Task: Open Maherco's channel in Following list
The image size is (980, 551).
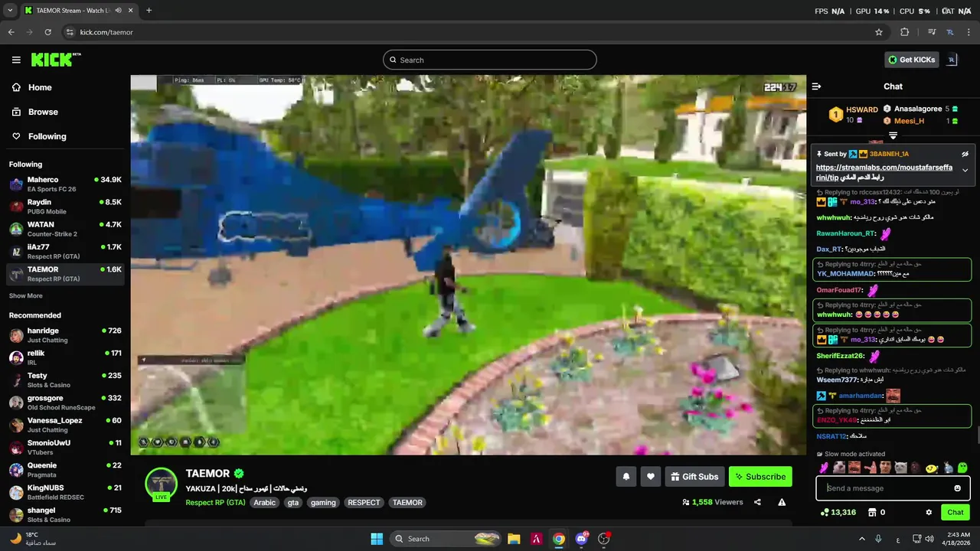Action: tap(65, 184)
